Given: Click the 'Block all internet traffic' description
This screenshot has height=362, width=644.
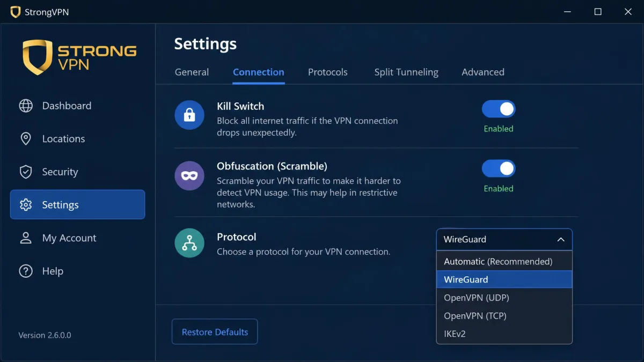Looking at the screenshot, I should point(308,127).
